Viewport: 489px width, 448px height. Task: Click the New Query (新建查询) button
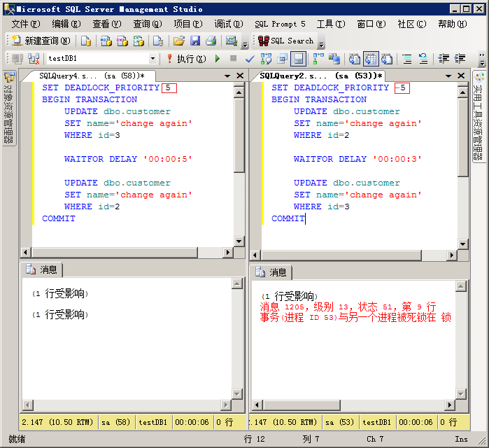coord(41,41)
